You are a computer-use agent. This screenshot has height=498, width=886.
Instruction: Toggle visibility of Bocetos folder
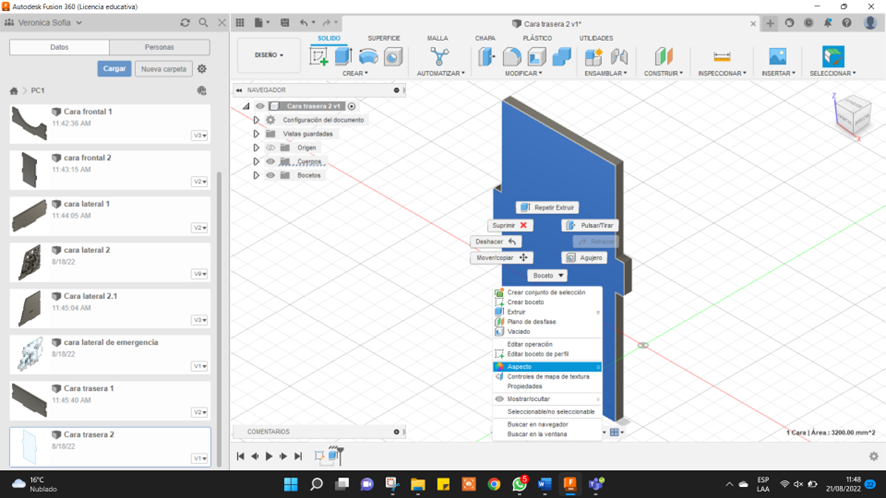(x=270, y=175)
